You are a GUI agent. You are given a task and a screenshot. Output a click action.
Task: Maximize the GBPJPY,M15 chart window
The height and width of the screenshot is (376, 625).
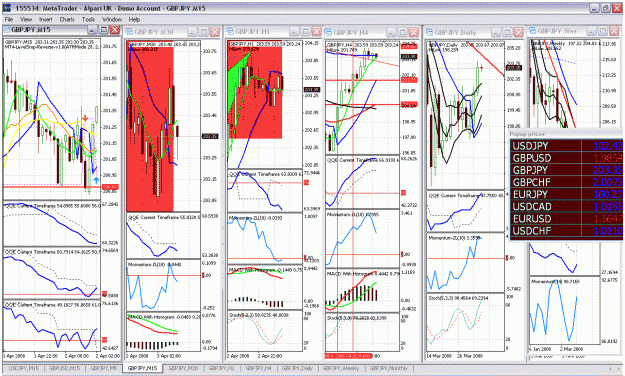click(x=104, y=30)
